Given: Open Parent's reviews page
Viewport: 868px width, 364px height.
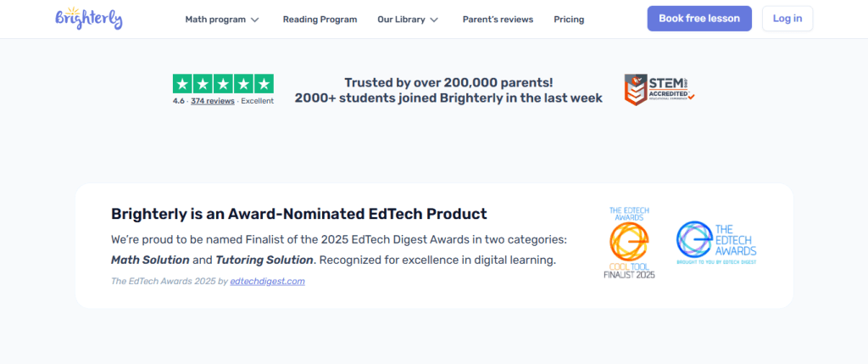Looking at the screenshot, I should [498, 20].
